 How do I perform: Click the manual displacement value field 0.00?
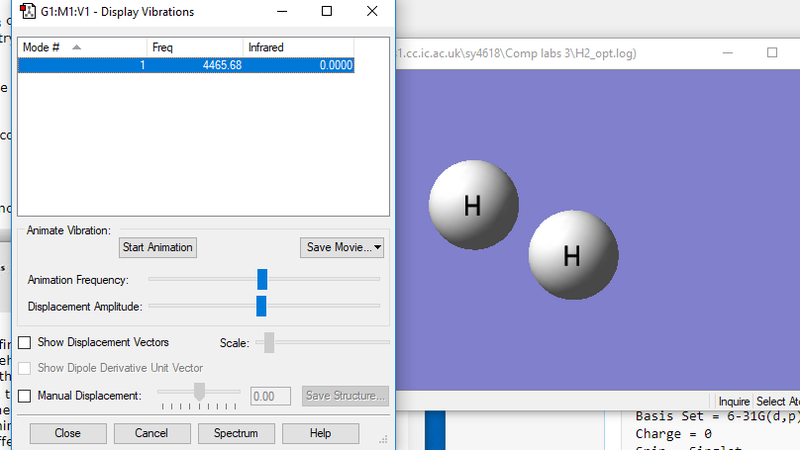click(270, 396)
